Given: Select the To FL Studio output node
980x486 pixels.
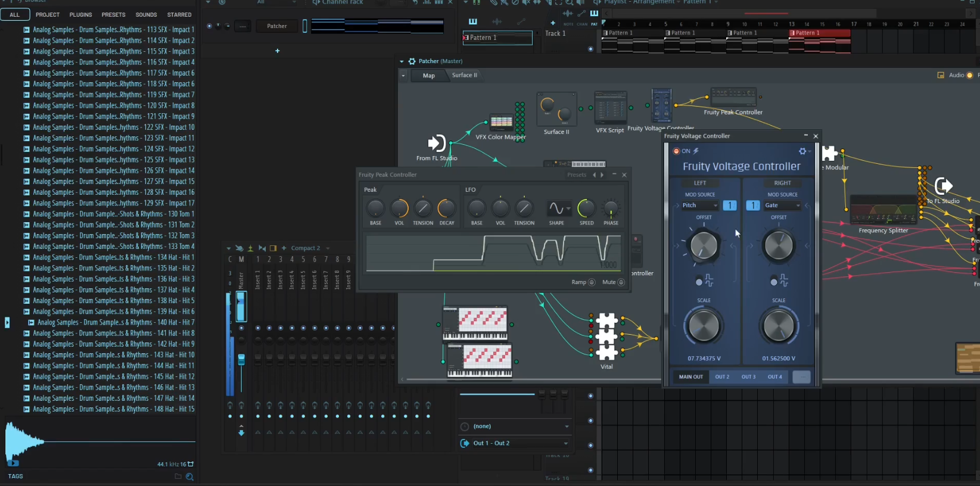Looking at the screenshot, I should 943,186.
